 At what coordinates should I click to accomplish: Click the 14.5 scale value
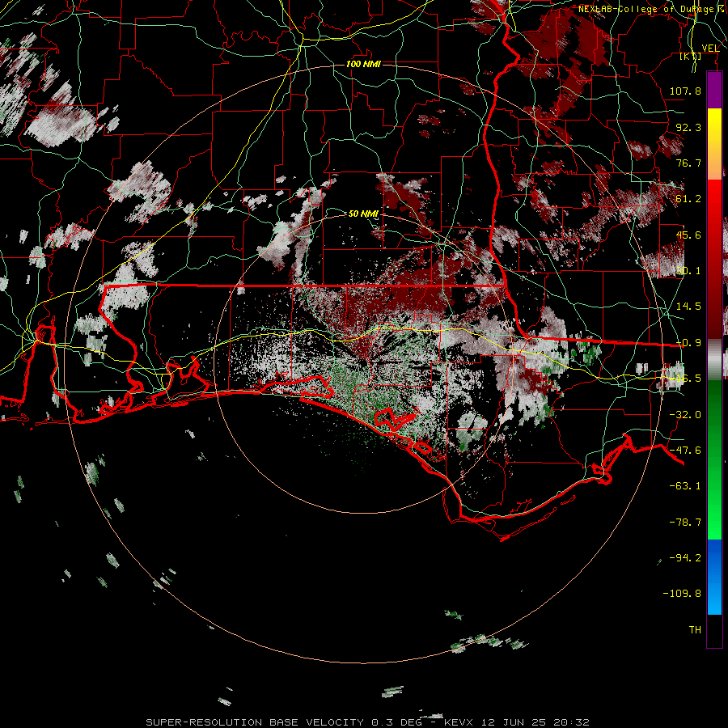688,307
